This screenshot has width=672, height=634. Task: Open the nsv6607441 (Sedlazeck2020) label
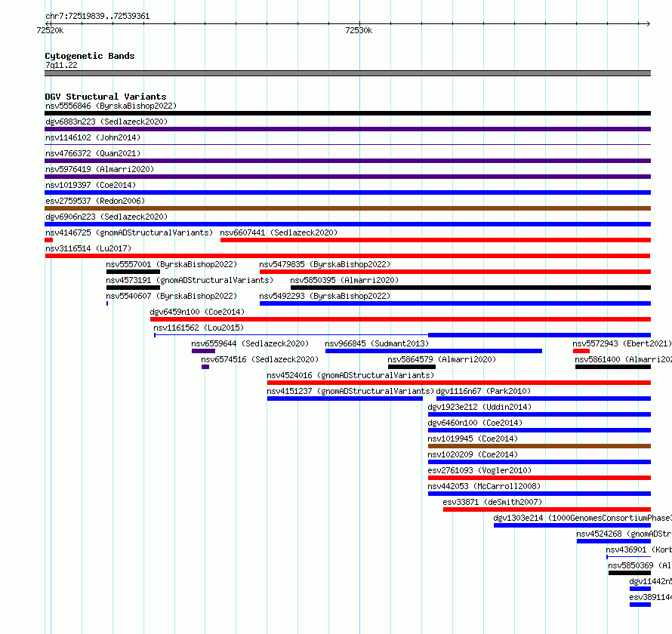pos(279,232)
